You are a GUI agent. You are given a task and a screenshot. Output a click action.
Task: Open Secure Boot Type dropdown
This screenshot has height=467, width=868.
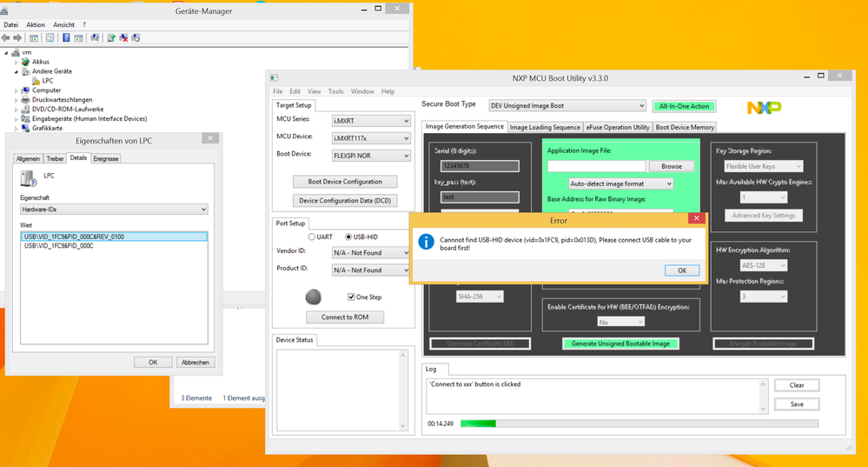(567, 105)
